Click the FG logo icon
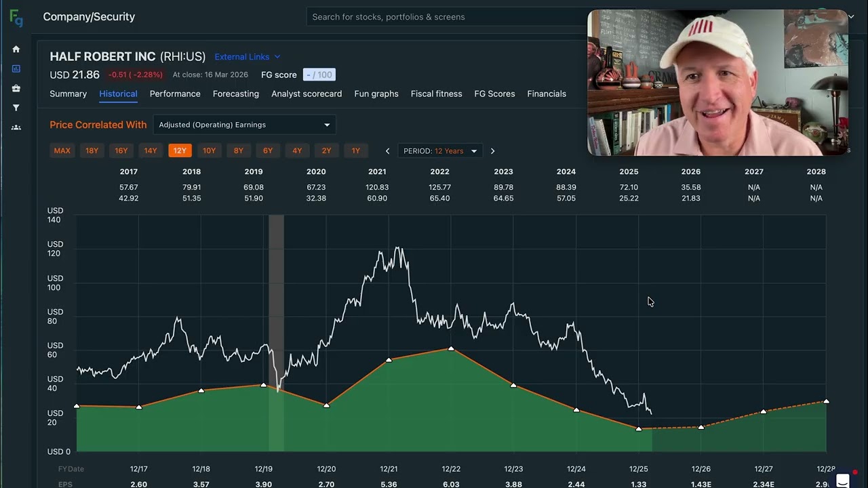Viewport: 868px width, 488px height. 16,18
